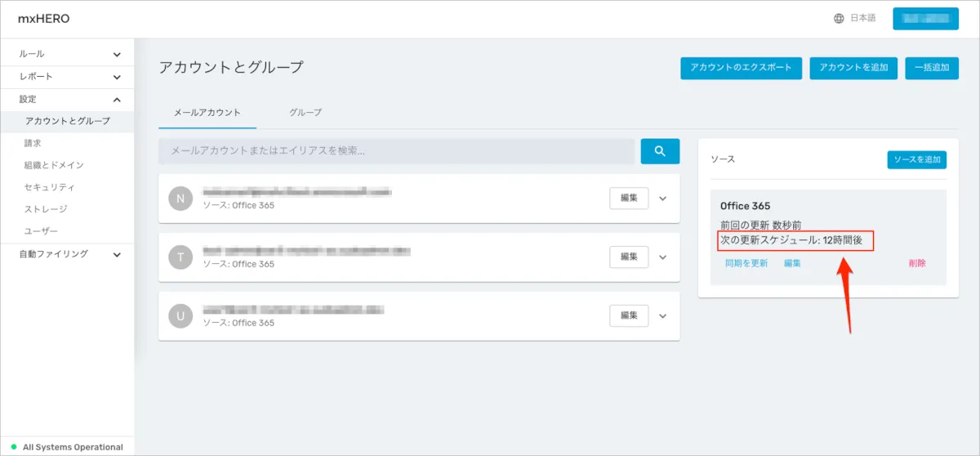Screen dimensions: 980x456
Task: Focus the mail account search field
Action: coord(396,151)
